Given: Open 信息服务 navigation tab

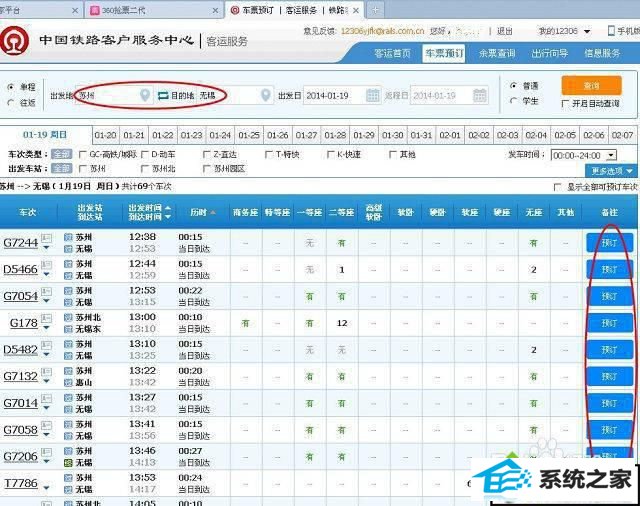Looking at the screenshot, I should 602,53.
